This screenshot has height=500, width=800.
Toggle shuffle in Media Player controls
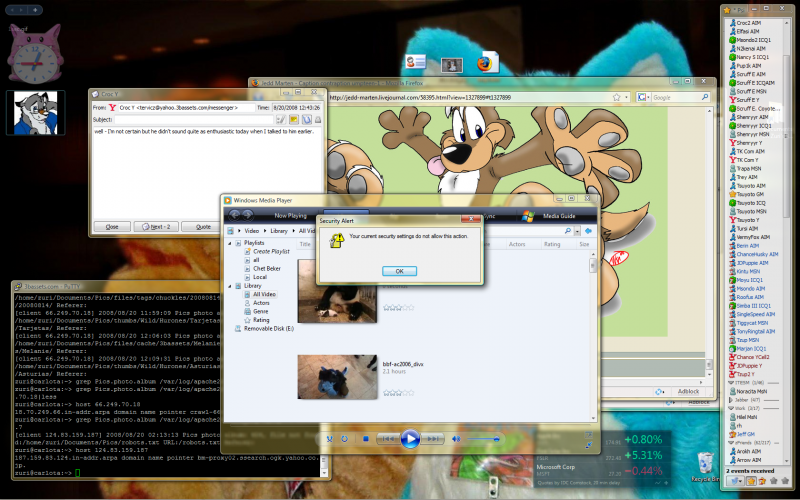coord(329,439)
